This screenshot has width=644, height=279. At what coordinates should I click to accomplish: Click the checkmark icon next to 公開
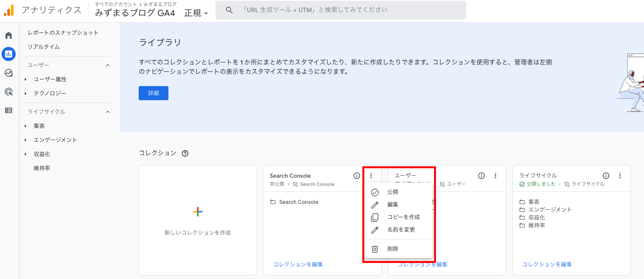375,193
